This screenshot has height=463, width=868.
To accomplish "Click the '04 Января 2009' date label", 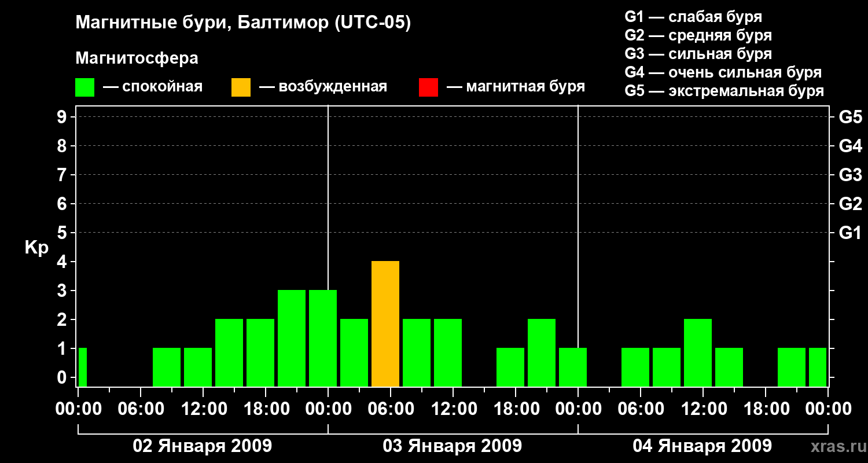I will 703,446.
